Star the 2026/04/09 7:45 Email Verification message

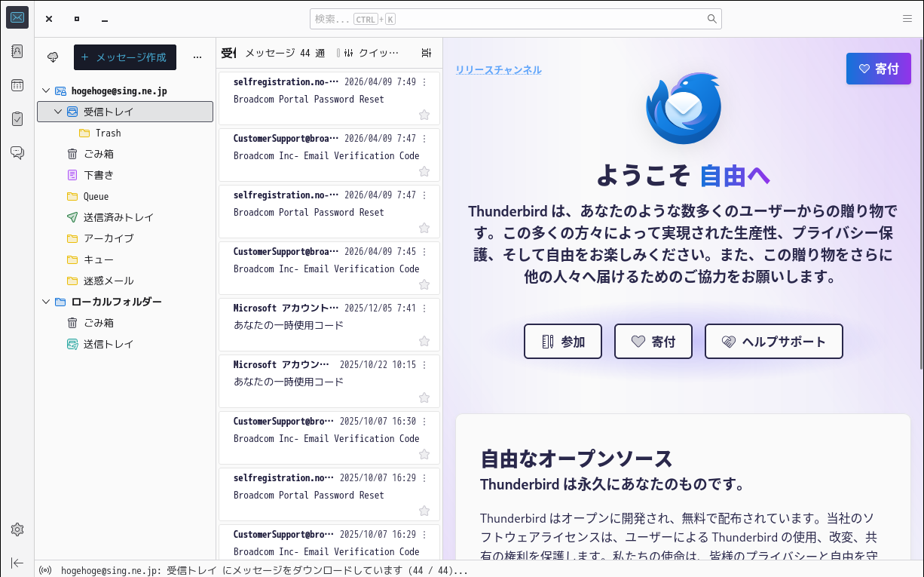pos(424,284)
